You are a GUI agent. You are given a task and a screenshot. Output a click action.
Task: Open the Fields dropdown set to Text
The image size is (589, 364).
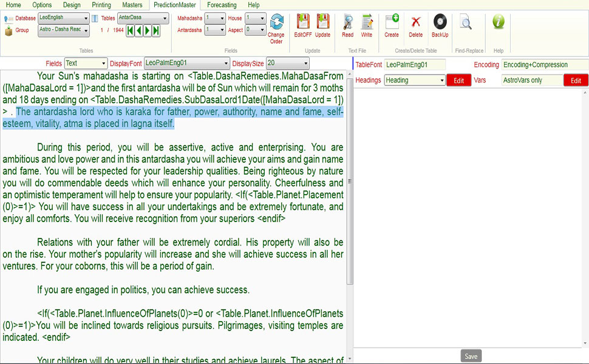pos(86,64)
